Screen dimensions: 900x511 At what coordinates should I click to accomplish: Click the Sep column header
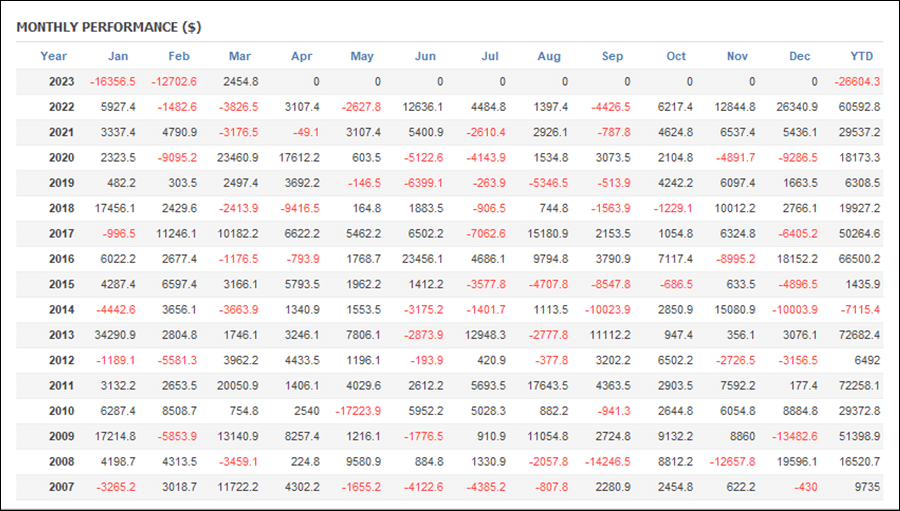[x=612, y=56]
